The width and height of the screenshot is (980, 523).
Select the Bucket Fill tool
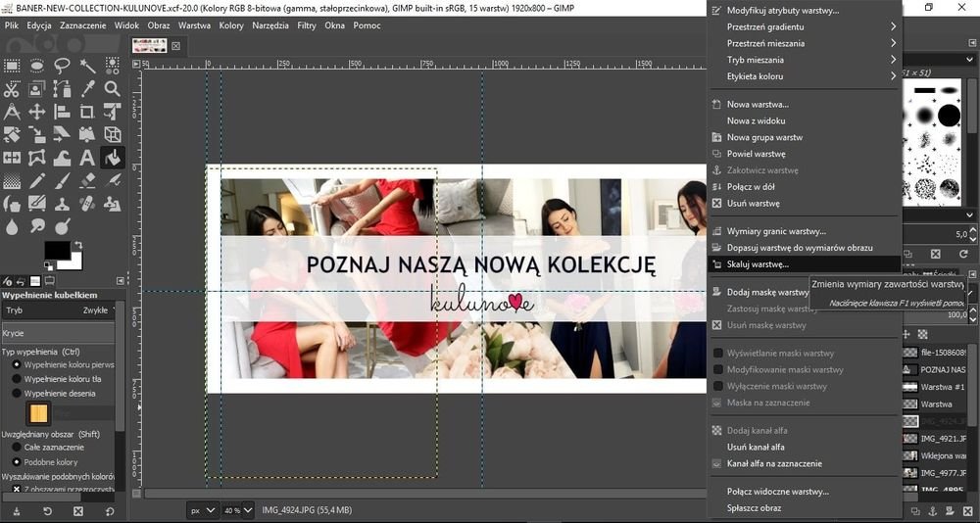click(x=112, y=158)
